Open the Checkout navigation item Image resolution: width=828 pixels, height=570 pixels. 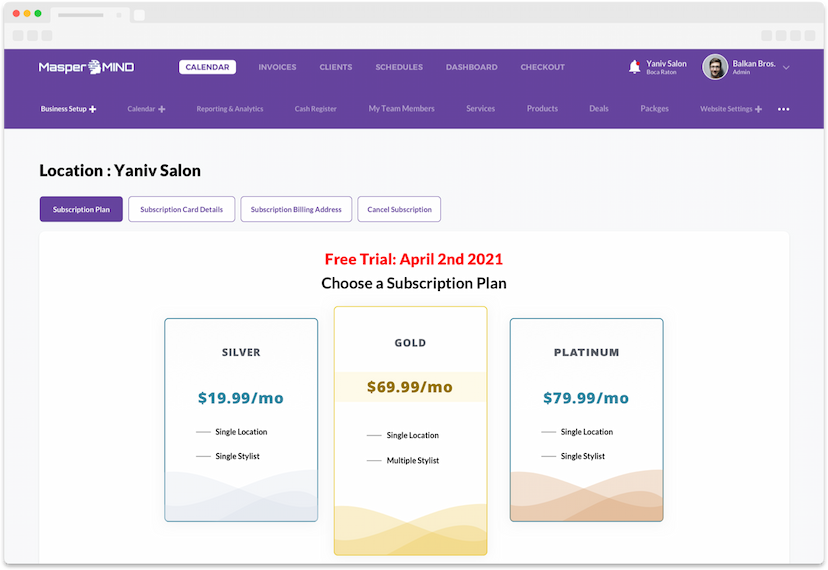pos(542,67)
